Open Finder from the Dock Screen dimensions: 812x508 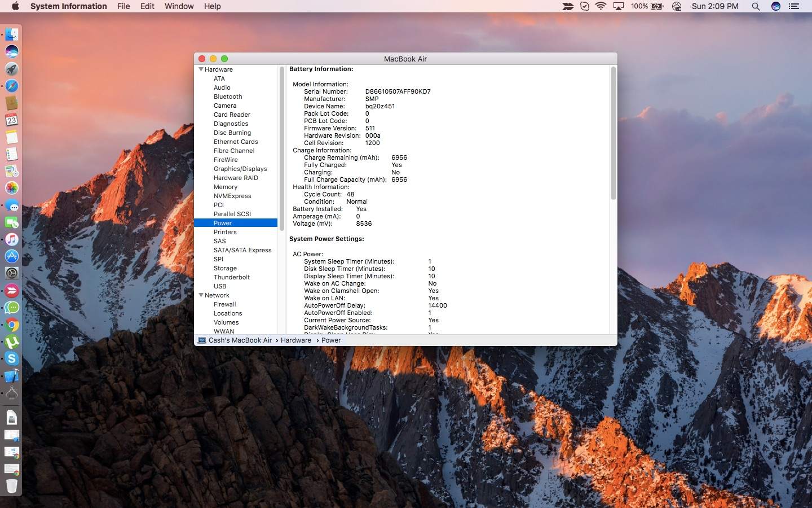[x=12, y=34]
